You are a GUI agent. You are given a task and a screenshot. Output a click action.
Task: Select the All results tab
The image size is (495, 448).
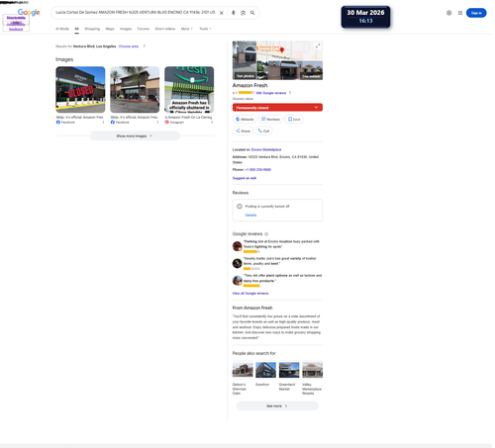[76, 29]
